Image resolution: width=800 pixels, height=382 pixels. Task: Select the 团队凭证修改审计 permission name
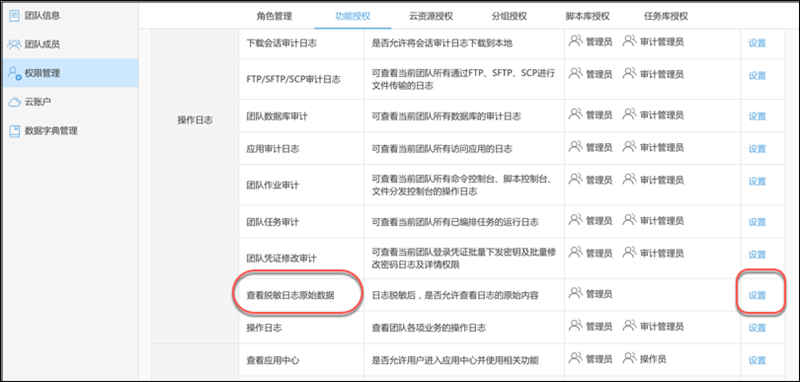(282, 258)
